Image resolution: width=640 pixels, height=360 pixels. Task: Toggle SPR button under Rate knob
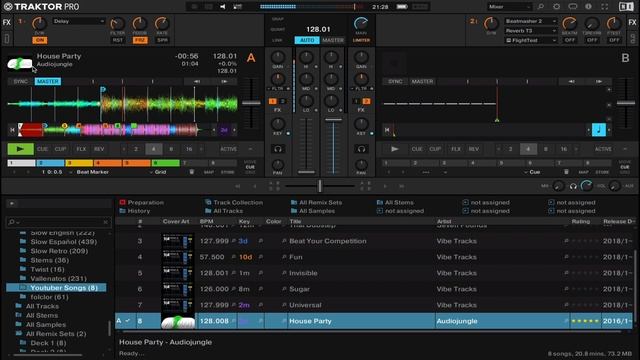[x=162, y=40]
